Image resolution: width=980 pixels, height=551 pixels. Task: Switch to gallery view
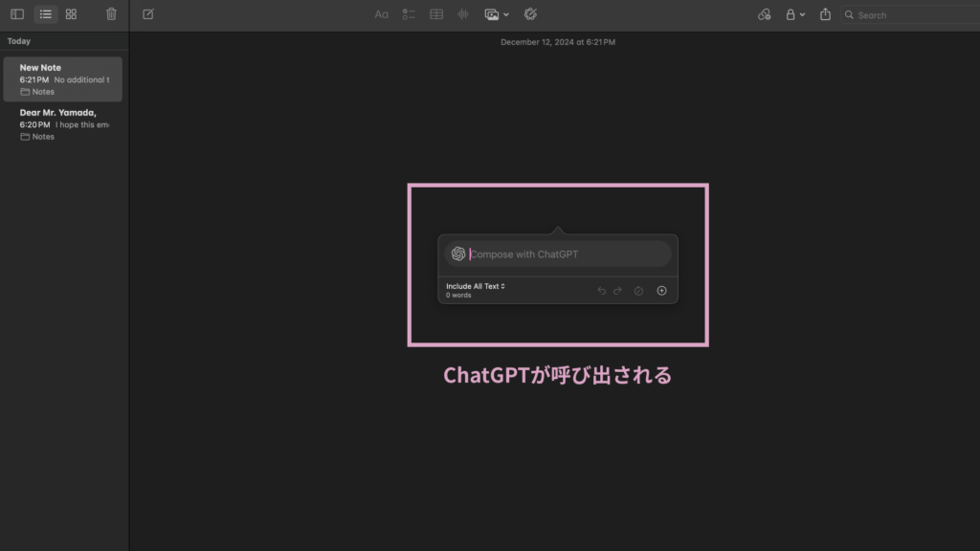point(72,14)
